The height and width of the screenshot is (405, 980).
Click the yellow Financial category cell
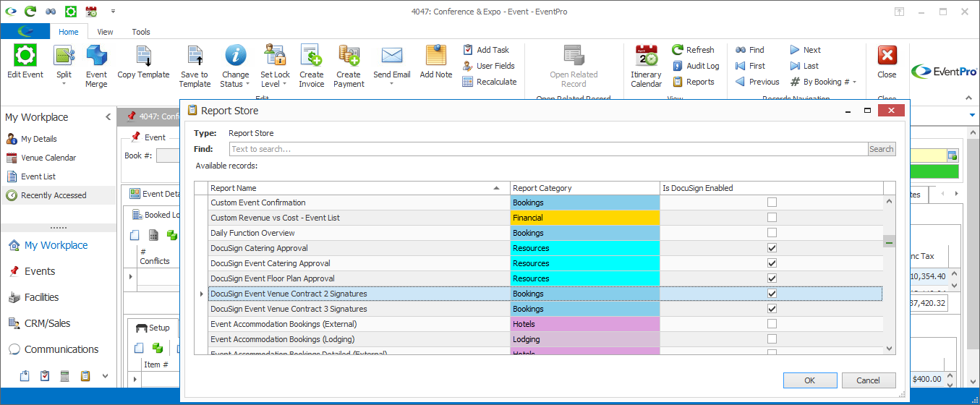point(584,218)
